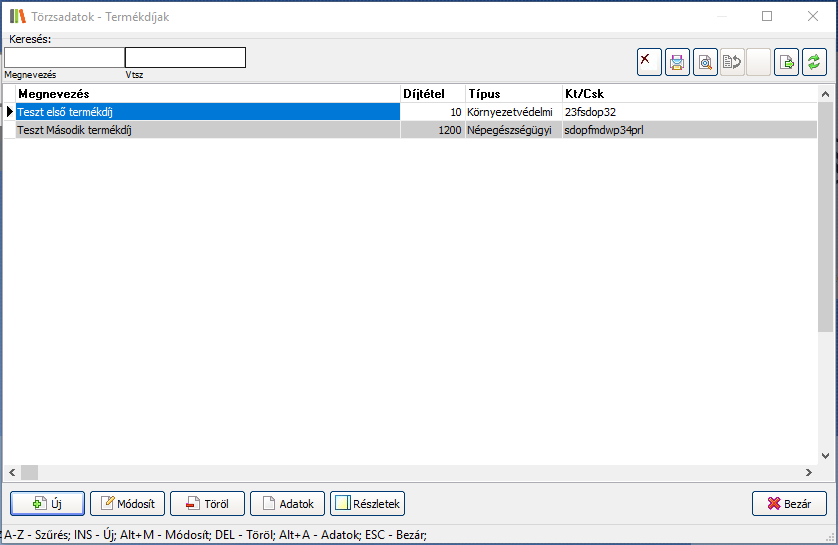Viewport: 838px width, 545px height.
Task: Click the grayed-out document undo icon
Action: pos(732,62)
